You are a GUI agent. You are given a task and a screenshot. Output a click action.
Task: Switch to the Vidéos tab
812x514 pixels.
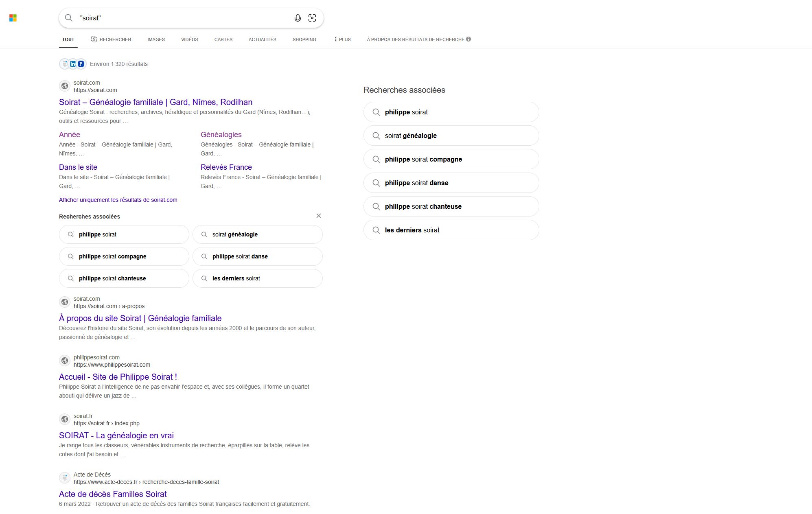[x=190, y=39]
